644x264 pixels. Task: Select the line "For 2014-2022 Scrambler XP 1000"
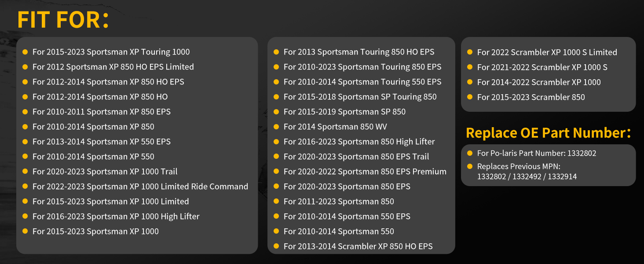539,82
